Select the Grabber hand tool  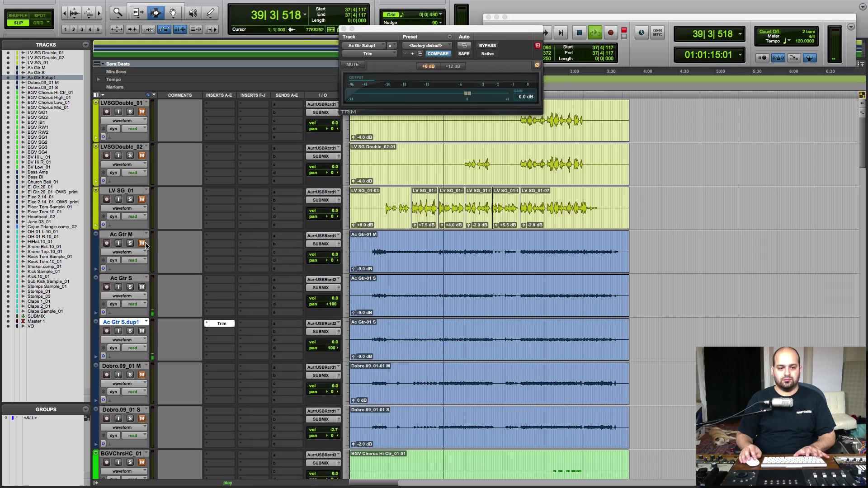coord(173,13)
